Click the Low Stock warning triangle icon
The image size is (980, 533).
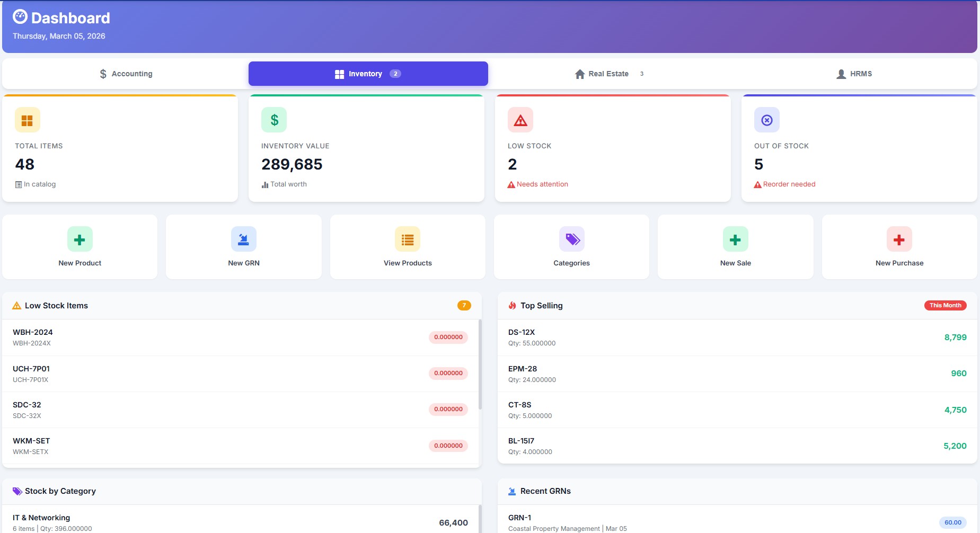pos(520,120)
